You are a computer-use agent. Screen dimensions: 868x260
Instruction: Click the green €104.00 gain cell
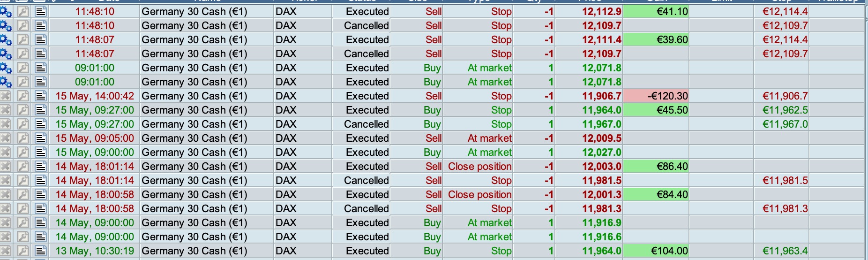click(x=656, y=251)
